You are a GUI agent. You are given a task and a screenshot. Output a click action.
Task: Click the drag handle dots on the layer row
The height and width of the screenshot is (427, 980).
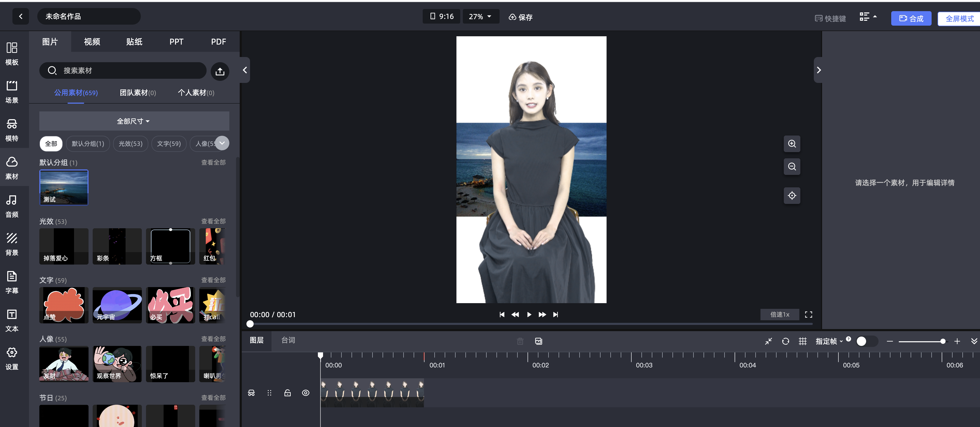click(x=269, y=393)
